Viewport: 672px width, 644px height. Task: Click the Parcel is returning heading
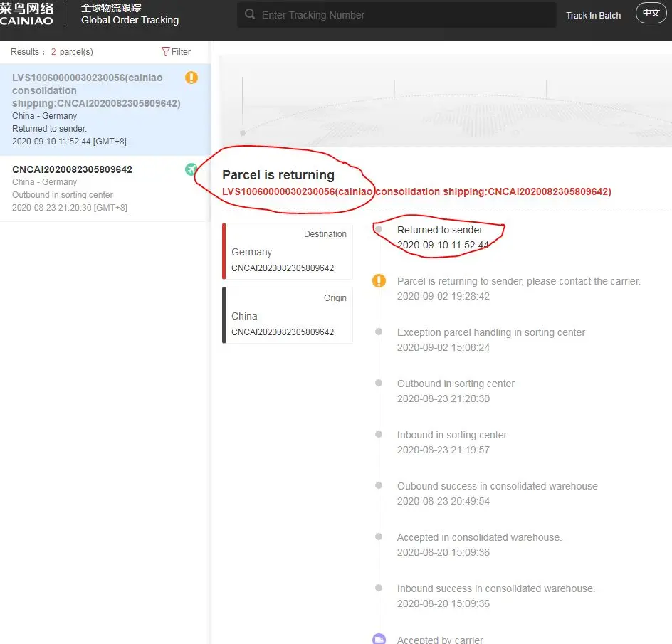pyautogui.click(x=278, y=175)
